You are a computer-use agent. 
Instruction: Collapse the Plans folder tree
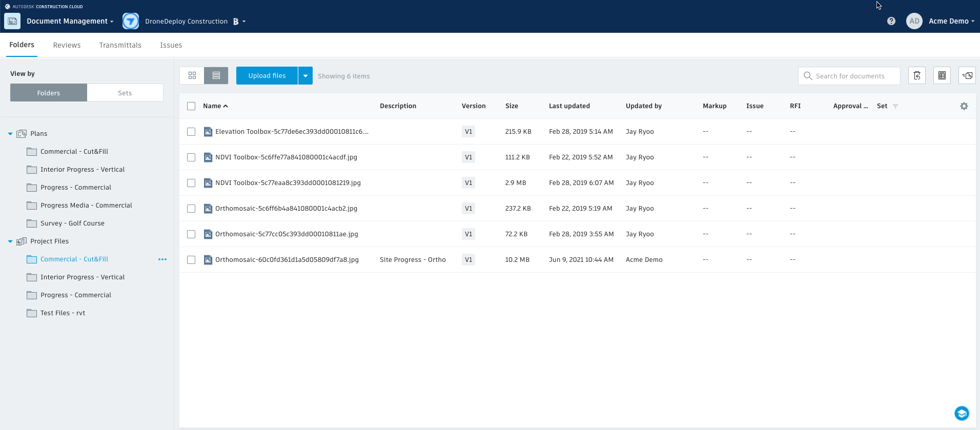[10, 134]
